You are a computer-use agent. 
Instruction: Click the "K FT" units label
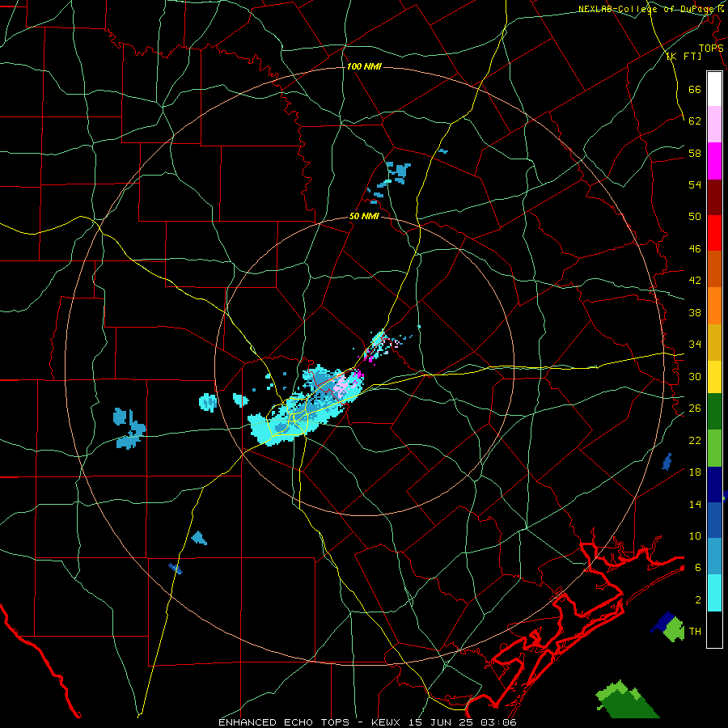point(684,57)
